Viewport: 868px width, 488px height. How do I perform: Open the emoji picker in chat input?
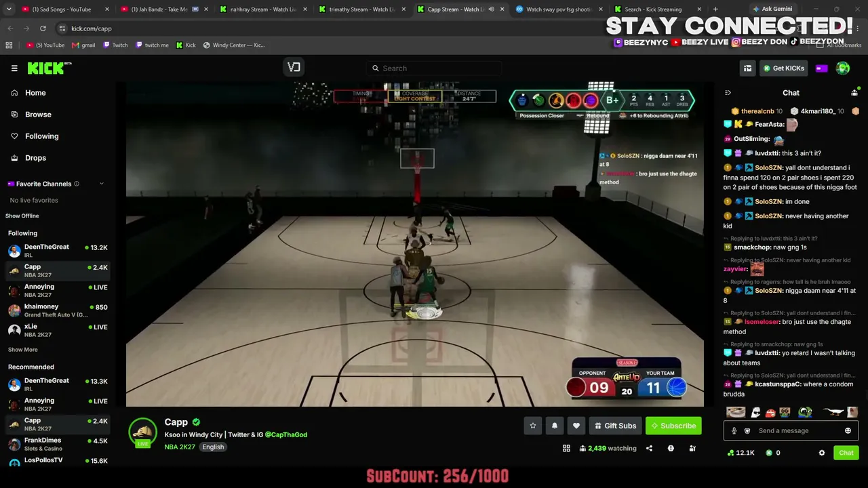pyautogui.click(x=848, y=430)
